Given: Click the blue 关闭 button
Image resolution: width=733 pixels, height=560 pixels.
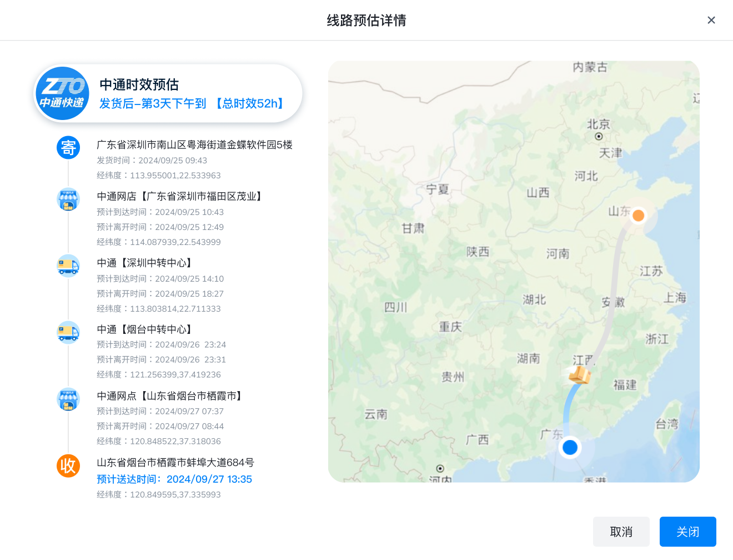Looking at the screenshot, I should click(x=688, y=532).
